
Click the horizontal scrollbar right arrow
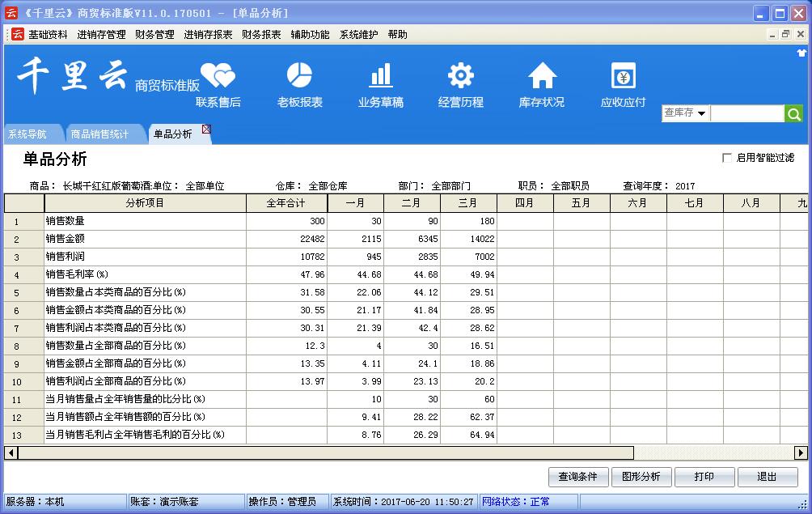pos(801,452)
